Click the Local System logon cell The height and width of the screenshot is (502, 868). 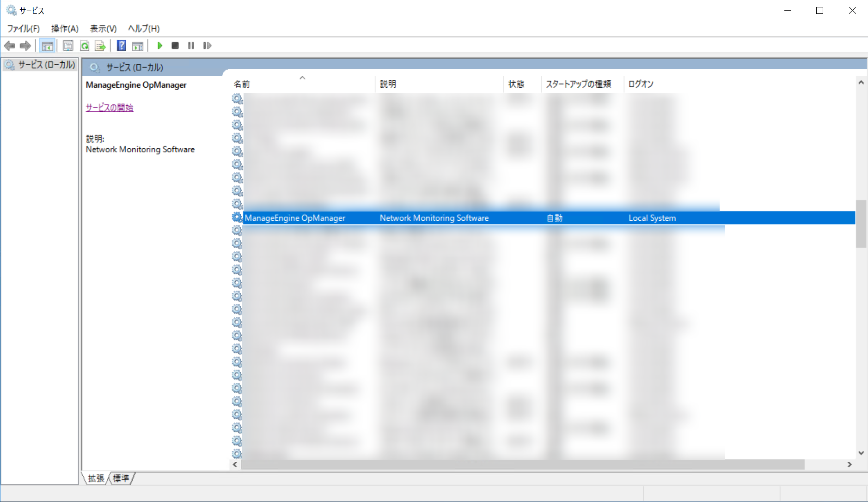pos(652,218)
